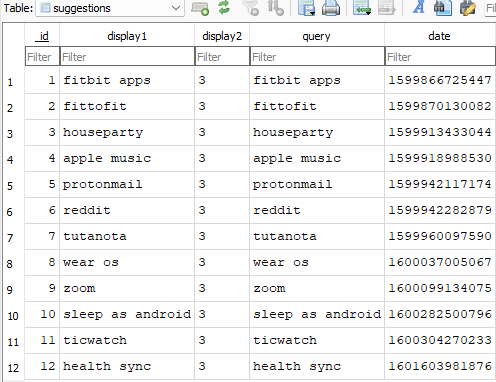Select display1 cell 'fitbit apps'

127,80
